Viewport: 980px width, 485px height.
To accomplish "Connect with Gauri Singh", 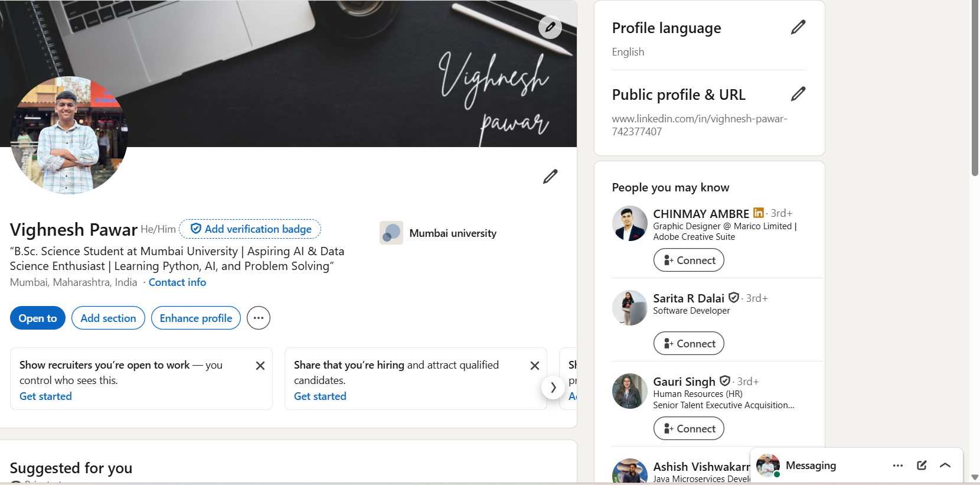I will 689,428.
